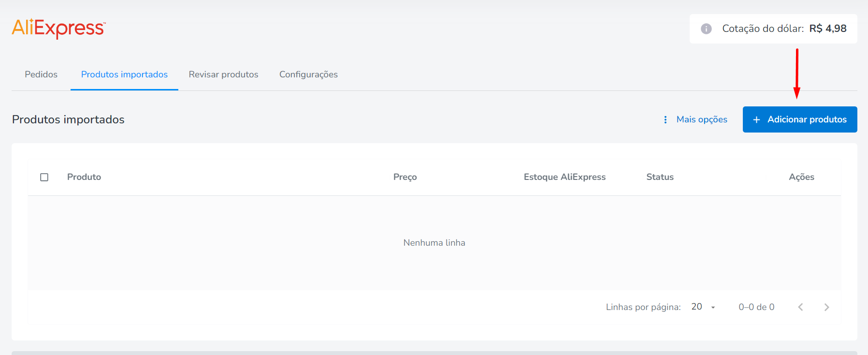Click the AliExpress logo
This screenshot has width=868, height=355.
[58, 28]
